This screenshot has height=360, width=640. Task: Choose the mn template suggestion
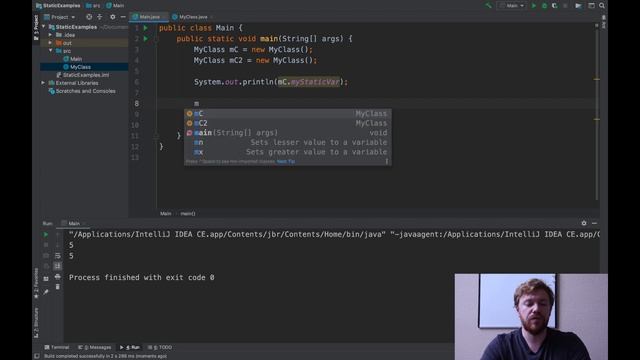(x=287, y=142)
